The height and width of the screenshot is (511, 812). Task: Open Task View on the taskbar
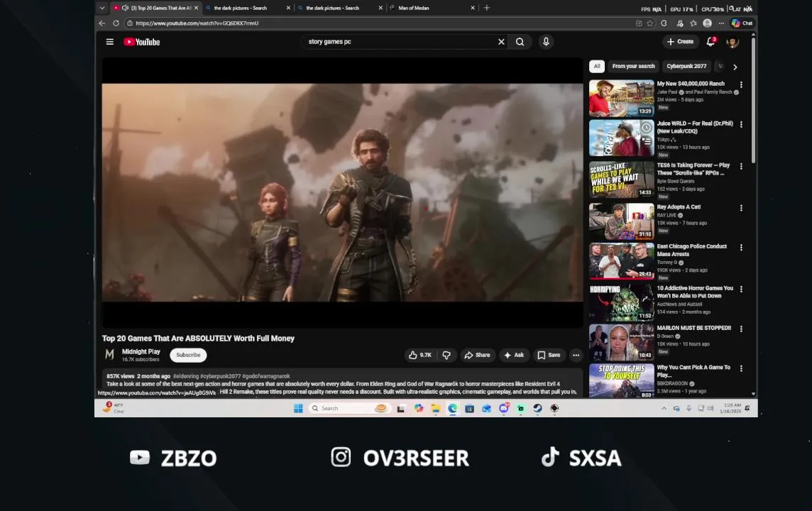401,409
